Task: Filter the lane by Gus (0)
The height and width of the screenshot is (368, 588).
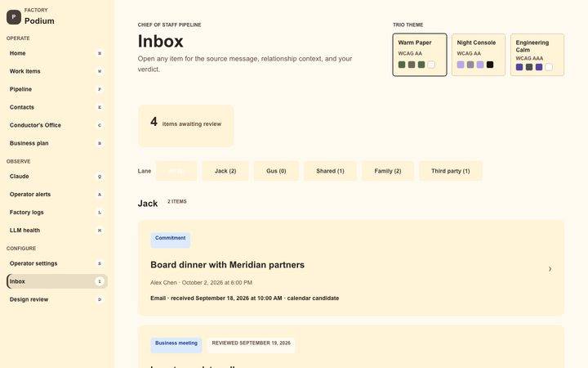Action: click(x=276, y=171)
